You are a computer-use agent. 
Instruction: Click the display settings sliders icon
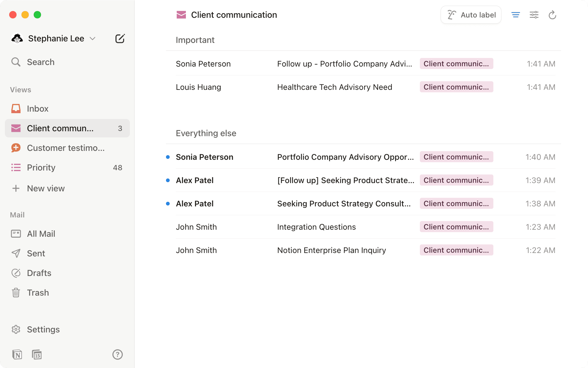pos(534,14)
